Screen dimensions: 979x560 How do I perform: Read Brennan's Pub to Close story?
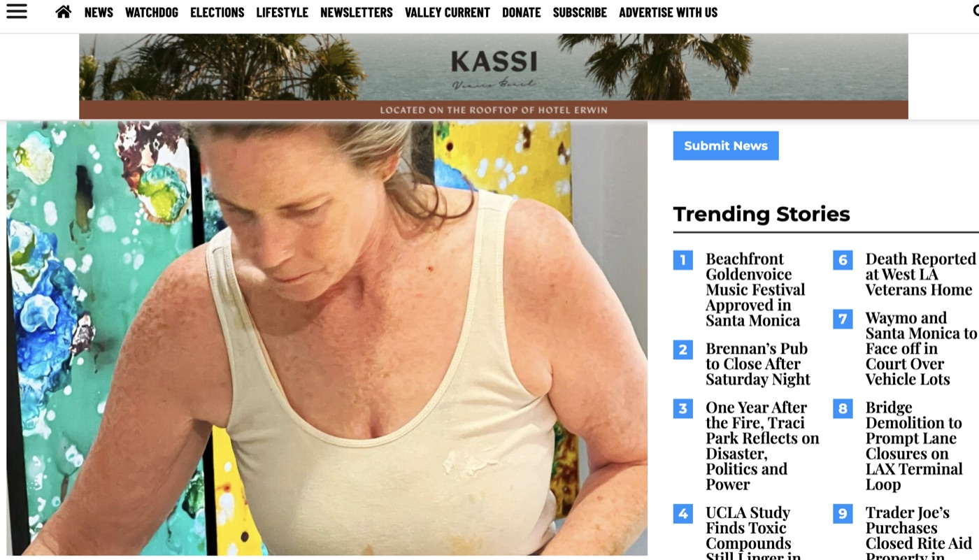coord(758,364)
